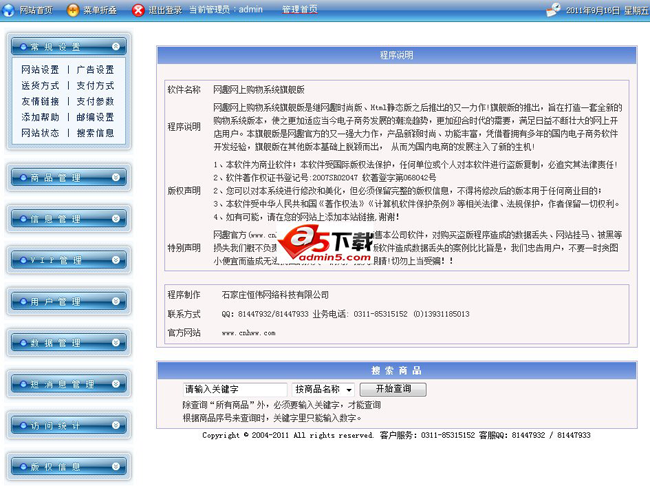Click the 短消息管理 header bullet icon
This screenshot has width=650, height=486.
click(23, 384)
